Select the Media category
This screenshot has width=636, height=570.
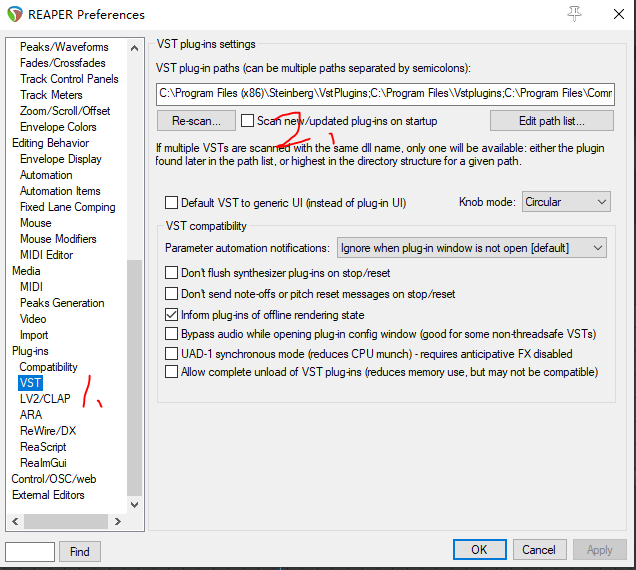pyautogui.click(x=26, y=271)
